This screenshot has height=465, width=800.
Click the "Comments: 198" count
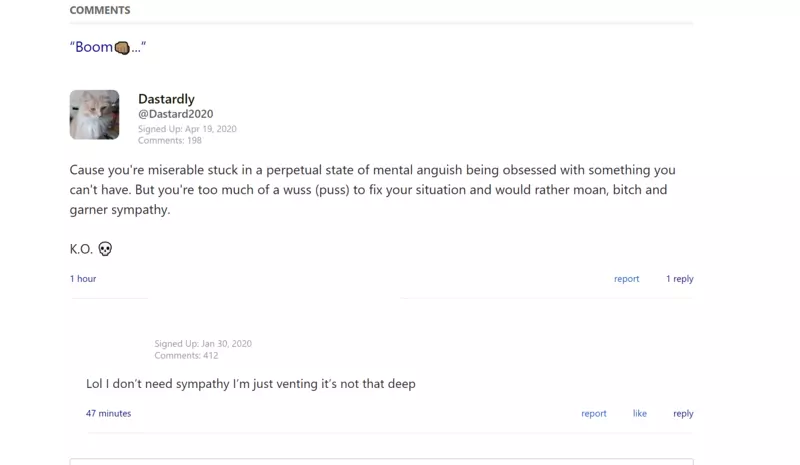(x=170, y=140)
